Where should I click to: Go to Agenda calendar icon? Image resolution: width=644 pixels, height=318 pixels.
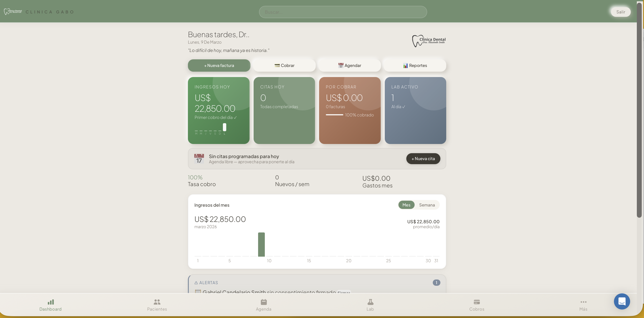263,302
